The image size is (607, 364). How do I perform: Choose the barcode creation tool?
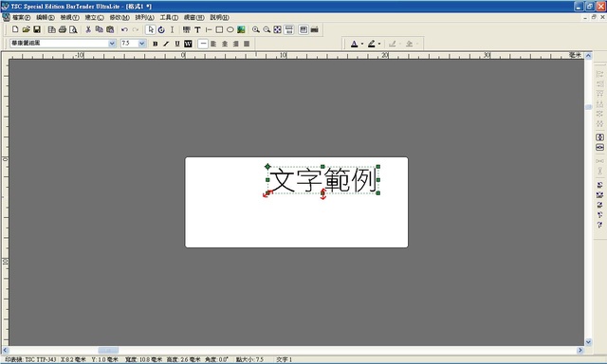coord(187,29)
